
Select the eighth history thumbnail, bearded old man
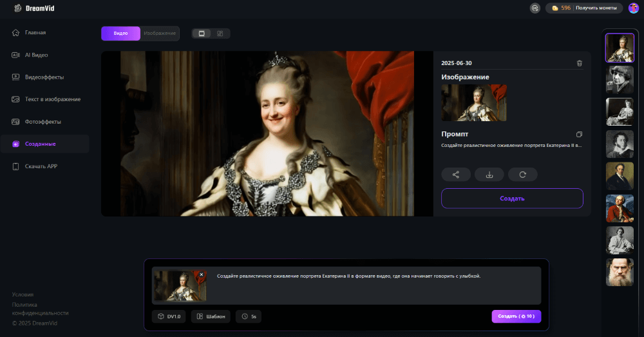point(620,273)
